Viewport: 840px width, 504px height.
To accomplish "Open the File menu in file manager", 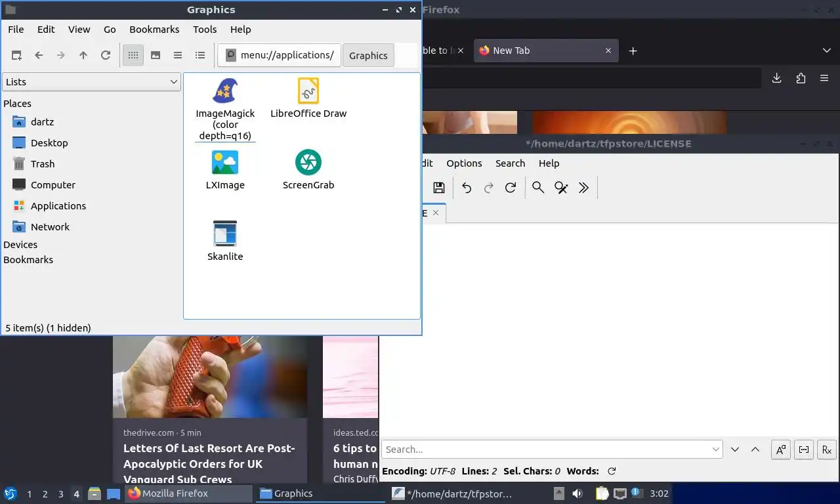I will [16, 30].
